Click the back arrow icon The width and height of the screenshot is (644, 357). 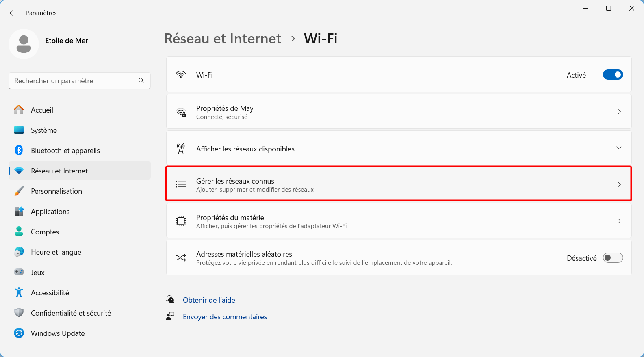(x=13, y=13)
